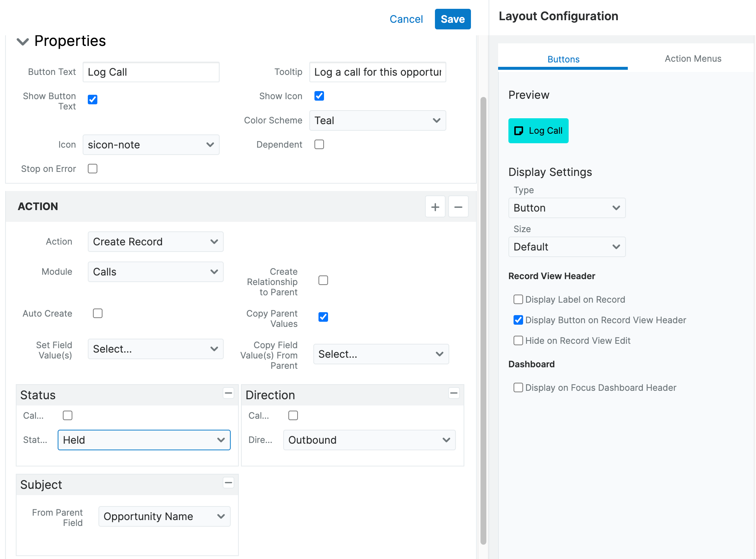Open the Status dropdown showing Held
The height and width of the screenshot is (559, 756).
tap(144, 440)
